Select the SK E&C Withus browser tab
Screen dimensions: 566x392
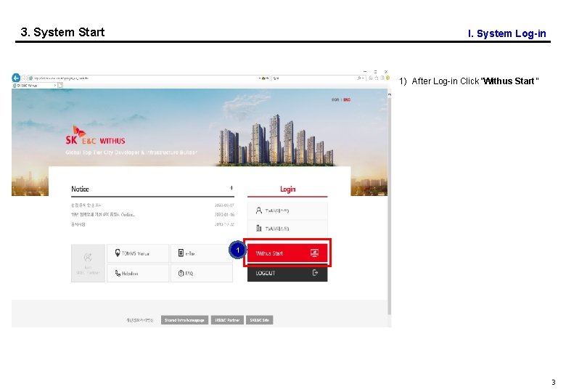point(34,86)
